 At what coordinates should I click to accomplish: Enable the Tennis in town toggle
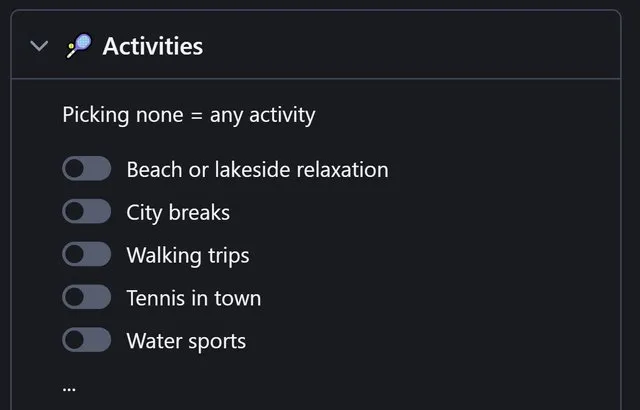tap(87, 297)
